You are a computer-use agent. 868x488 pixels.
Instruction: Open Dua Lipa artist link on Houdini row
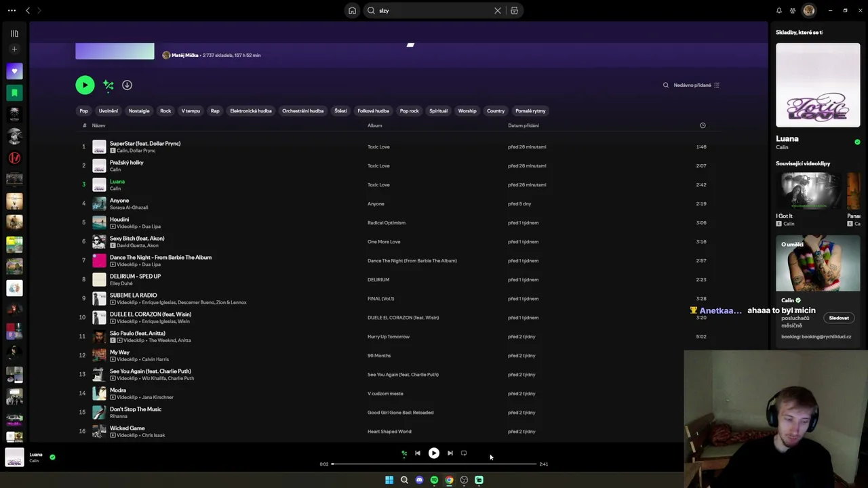point(151,226)
